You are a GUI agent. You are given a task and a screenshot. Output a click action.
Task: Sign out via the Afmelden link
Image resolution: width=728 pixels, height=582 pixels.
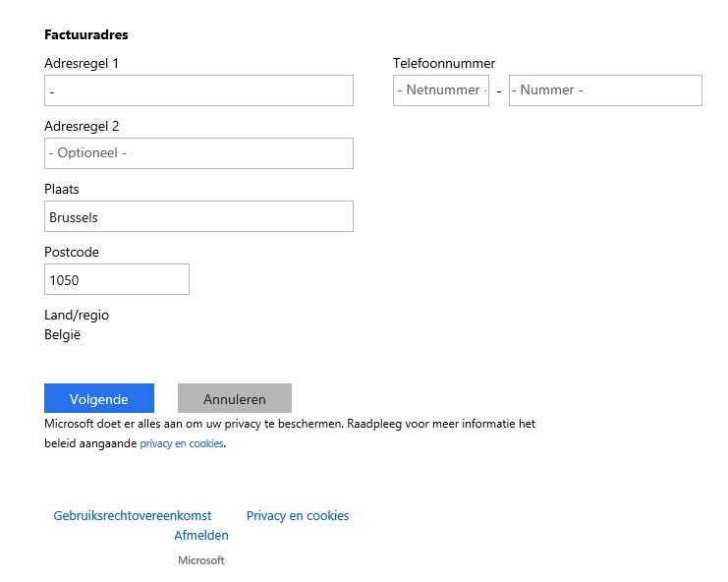[x=201, y=536]
